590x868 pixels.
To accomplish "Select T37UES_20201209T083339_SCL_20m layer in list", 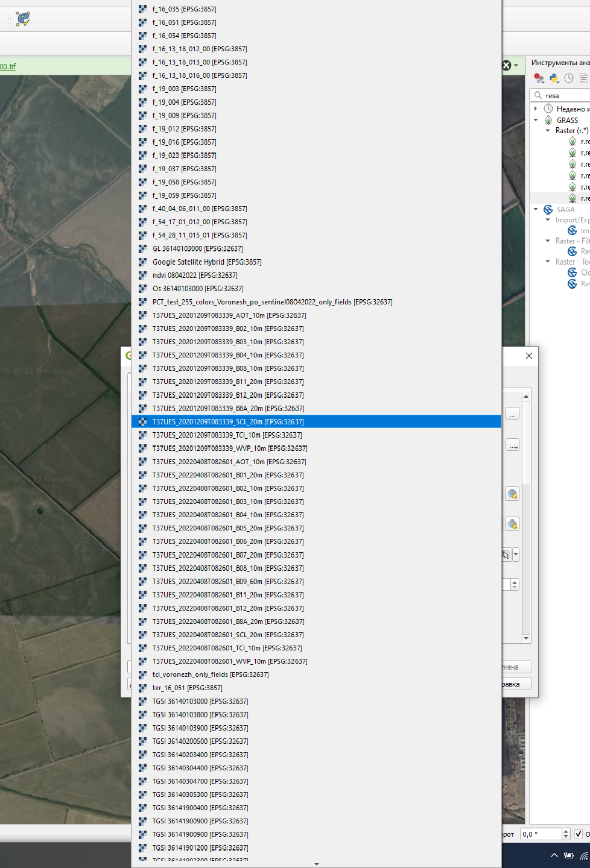I will pos(228,422).
